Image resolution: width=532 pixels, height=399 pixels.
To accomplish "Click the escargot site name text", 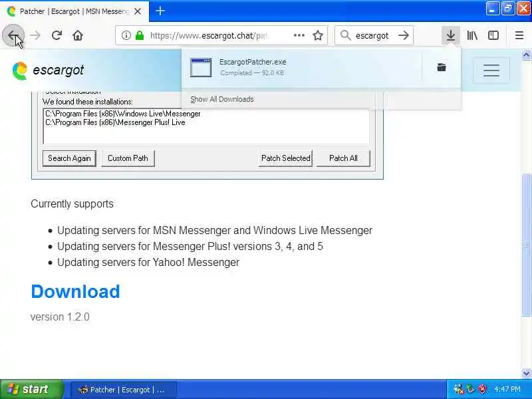I will (58, 70).
